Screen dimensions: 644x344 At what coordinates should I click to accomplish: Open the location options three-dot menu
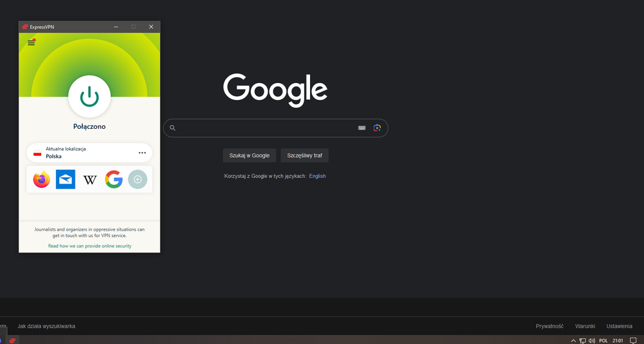coord(142,153)
